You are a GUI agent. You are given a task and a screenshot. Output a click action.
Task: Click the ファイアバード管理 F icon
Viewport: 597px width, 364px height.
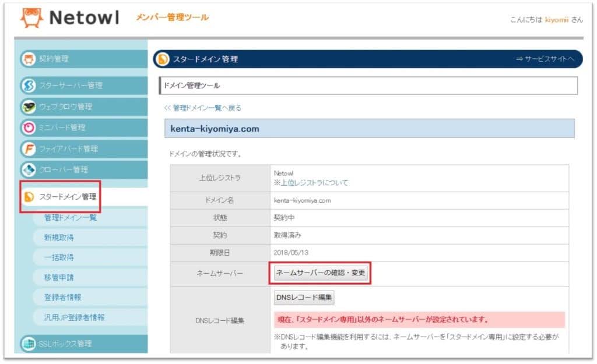click(x=29, y=149)
